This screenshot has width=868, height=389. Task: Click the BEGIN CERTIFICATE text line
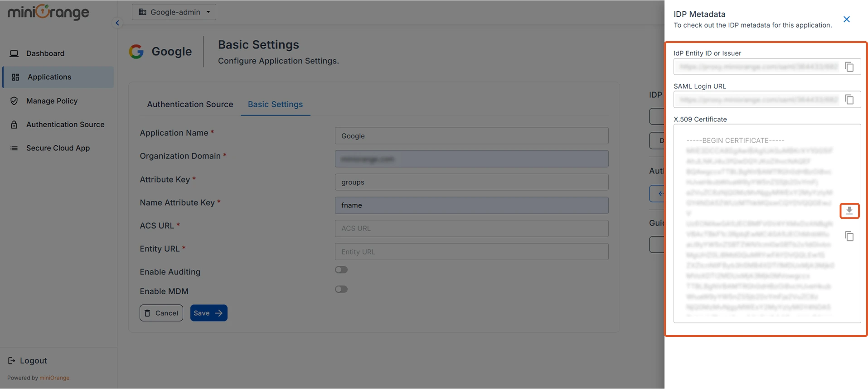[735, 140]
